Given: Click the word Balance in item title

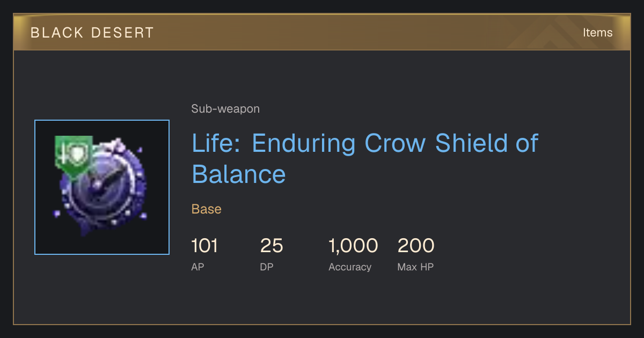Looking at the screenshot, I should coord(239,174).
